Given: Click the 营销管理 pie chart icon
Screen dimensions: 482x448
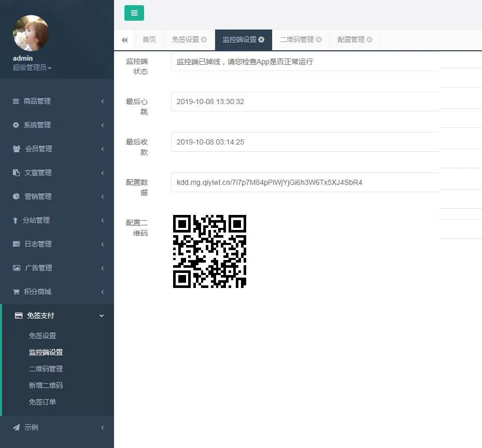Looking at the screenshot, I should pyautogui.click(x=16, y=196).
